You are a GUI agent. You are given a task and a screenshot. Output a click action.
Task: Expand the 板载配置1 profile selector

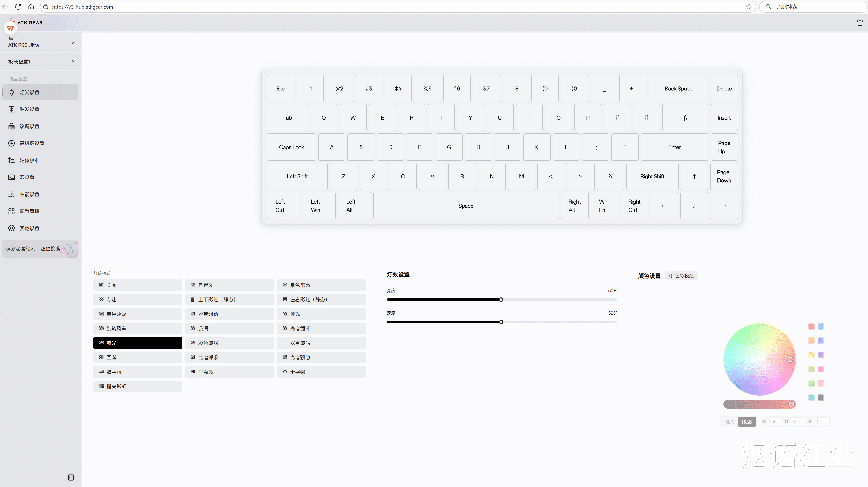pyautogui.click(x=41, y=62)
